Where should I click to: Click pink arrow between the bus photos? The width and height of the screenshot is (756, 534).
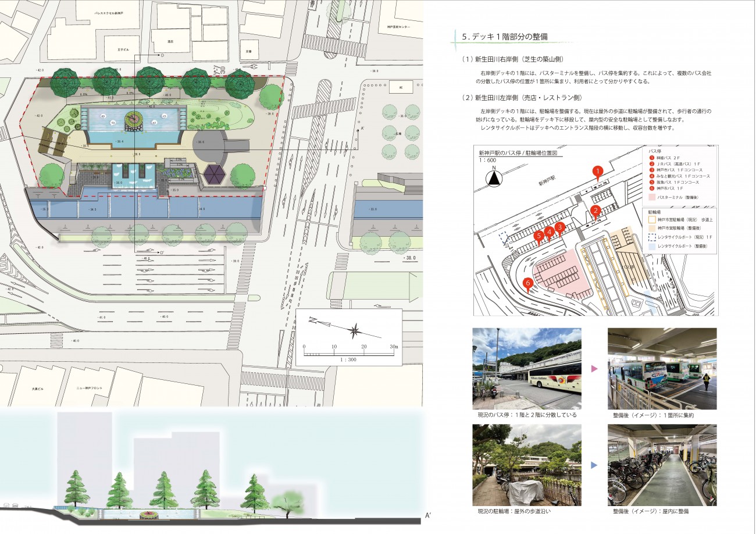pyautogui.click(x=594, y=369)
